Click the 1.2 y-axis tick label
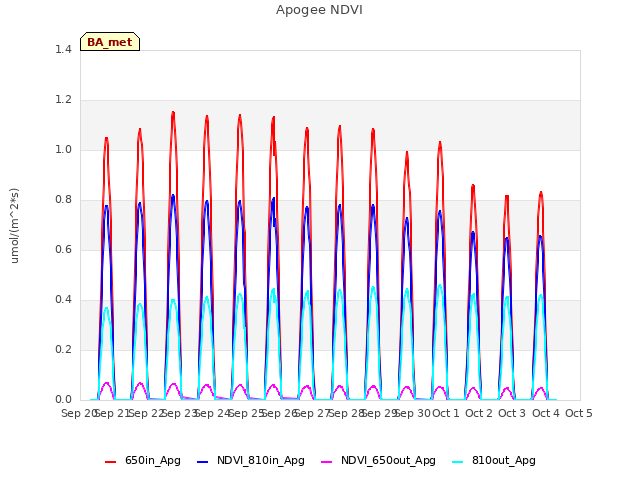The image size is (640, 480). tap(63, 100)
